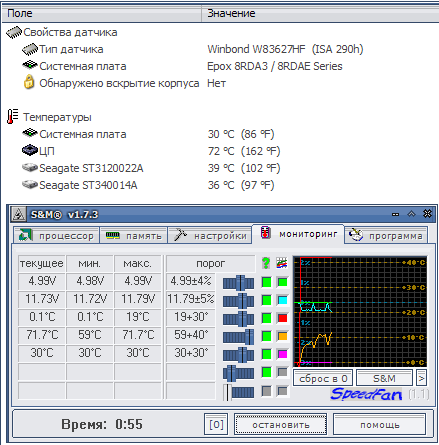Select the Winbond W83627HF value
Viewport: 439px width, 445px height.
click(x=285, y=49)
